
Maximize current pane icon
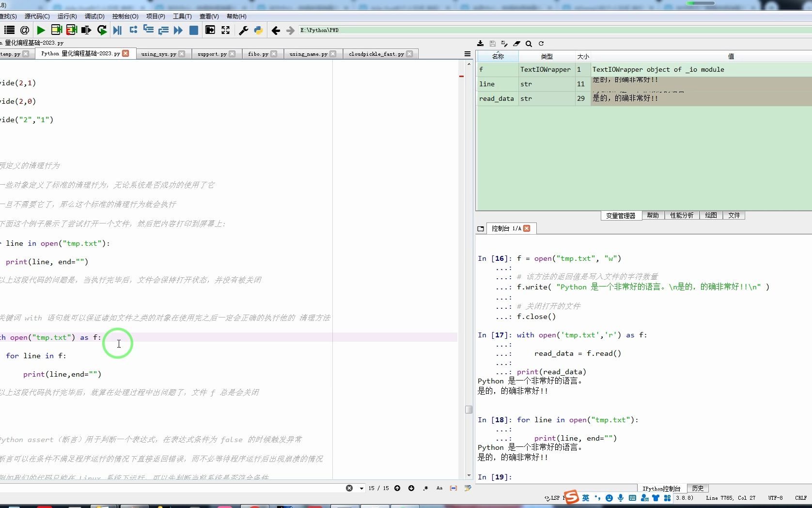210,30
